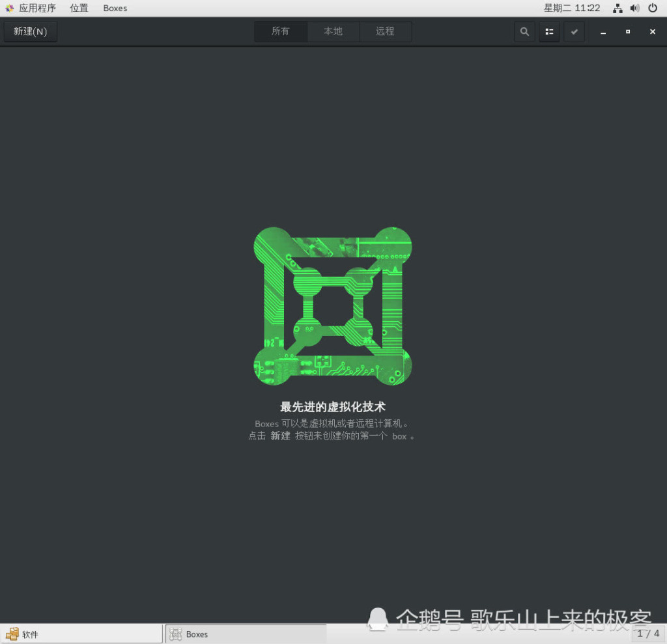Click the 新建(N) button
The height and width of the screenshot is (644, 667).
(x=30, y=31)
